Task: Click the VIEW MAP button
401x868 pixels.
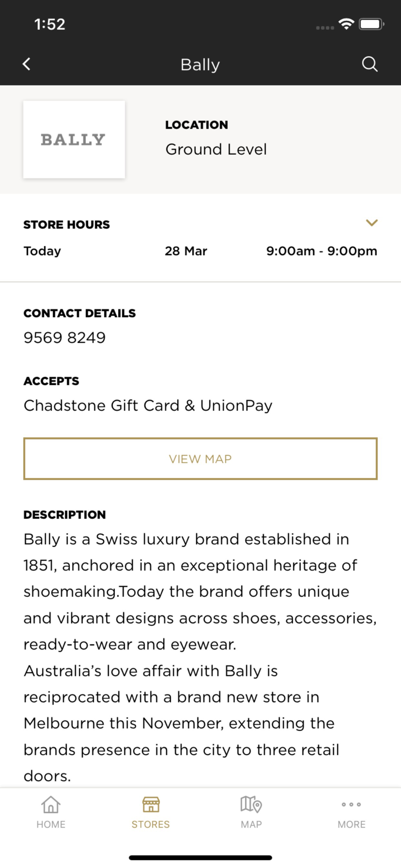Action: click(x=200, y=459)
